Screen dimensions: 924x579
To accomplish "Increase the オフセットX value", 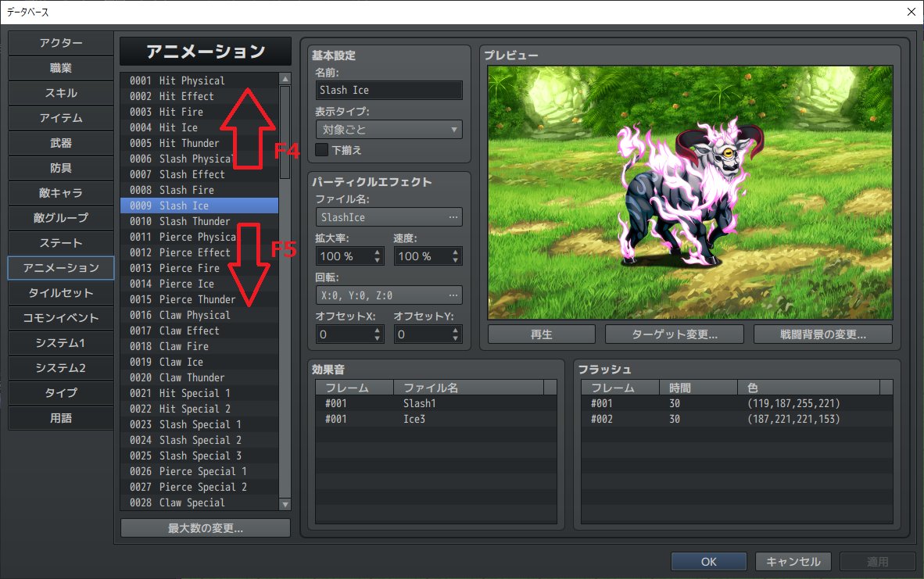I will tap(378, 330).
